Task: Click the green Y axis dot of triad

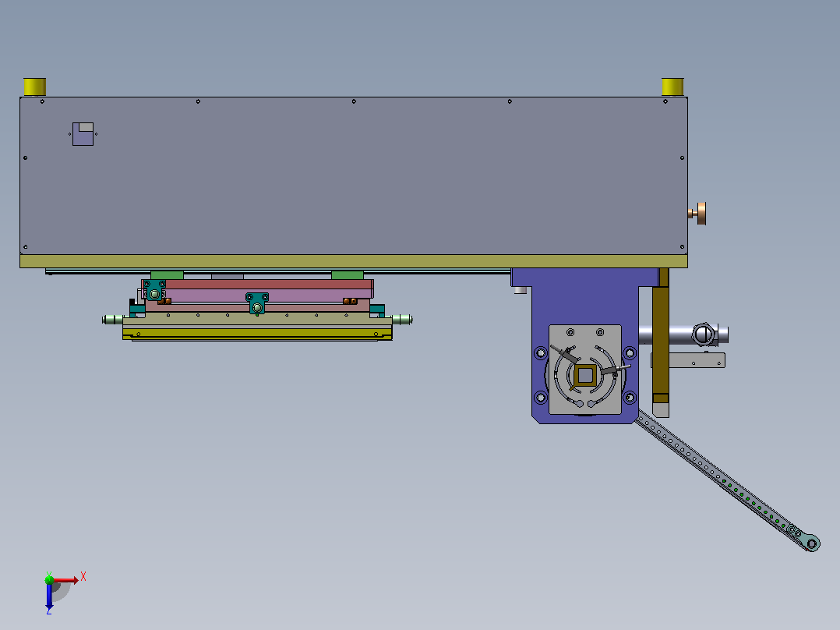Action: [49, 579]
